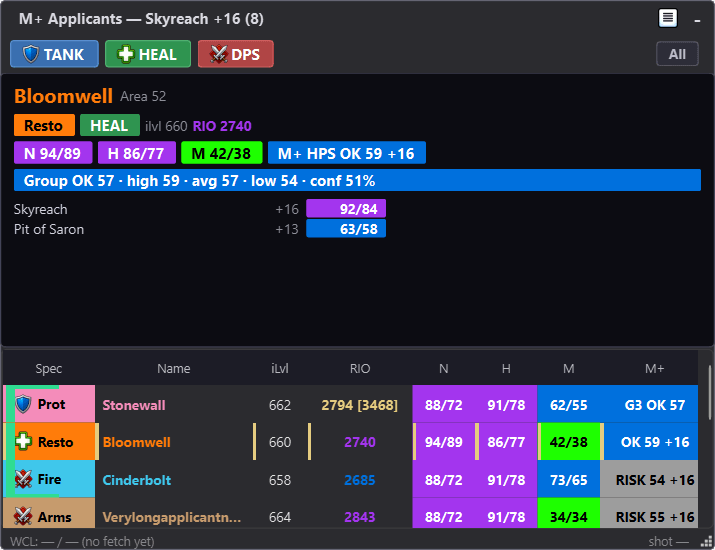Viewport: 715px width, 550px height.
Task: Click Bloomwell's OK 59 +16 M+ cell
Action: [x=651, y=441]
